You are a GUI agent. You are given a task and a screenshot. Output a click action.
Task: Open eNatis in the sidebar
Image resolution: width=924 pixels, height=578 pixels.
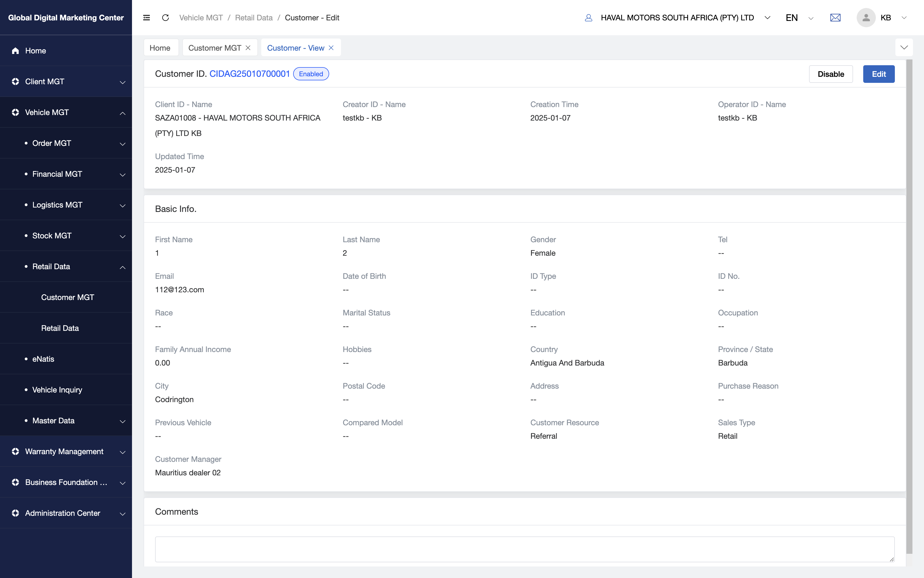[66, 359]
